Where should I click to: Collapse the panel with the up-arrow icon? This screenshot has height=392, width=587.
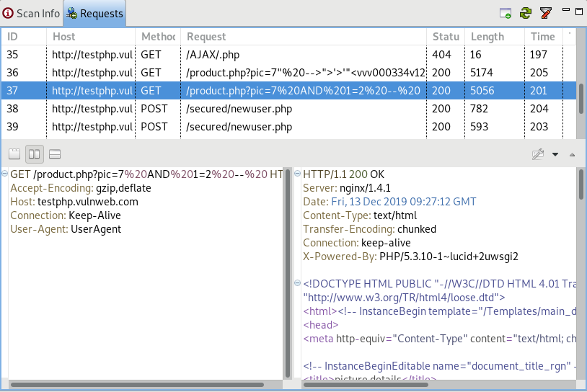pos(573,154)
